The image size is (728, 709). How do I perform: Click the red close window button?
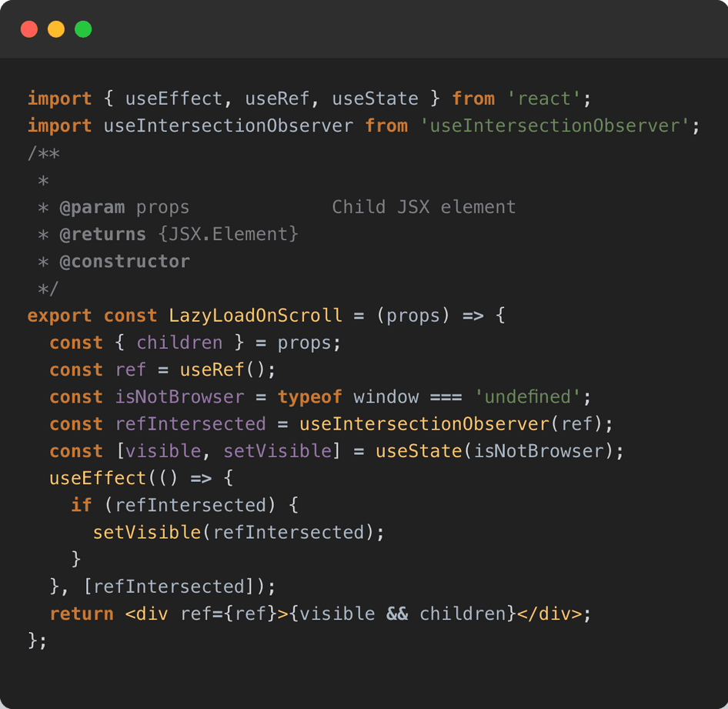(29, 29)
